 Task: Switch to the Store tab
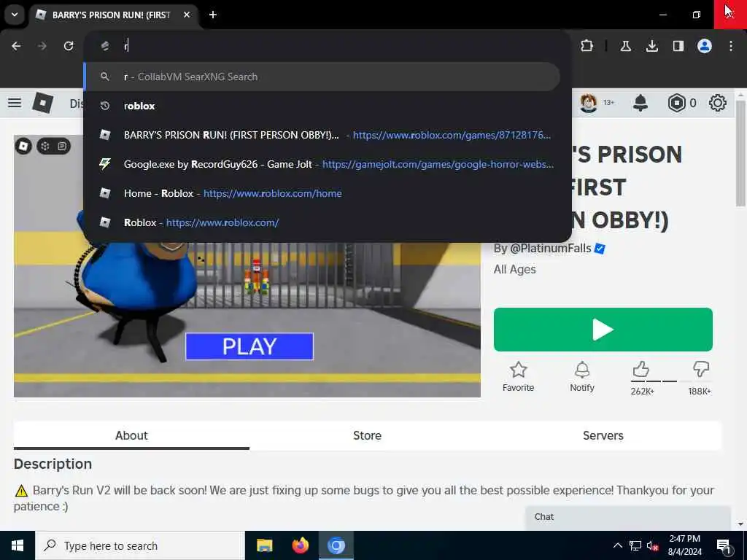368,436
